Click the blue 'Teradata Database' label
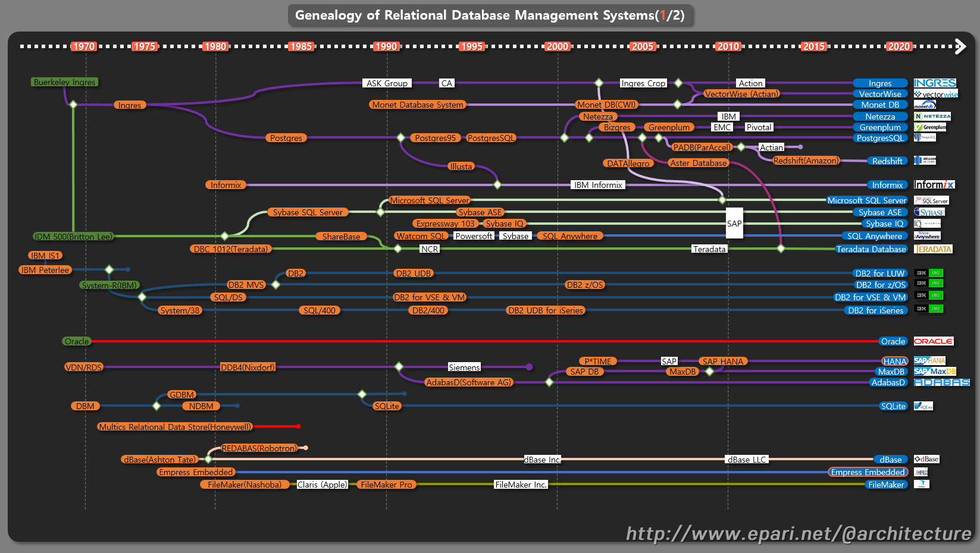The image size is (980, 553). tap(871, 249)
